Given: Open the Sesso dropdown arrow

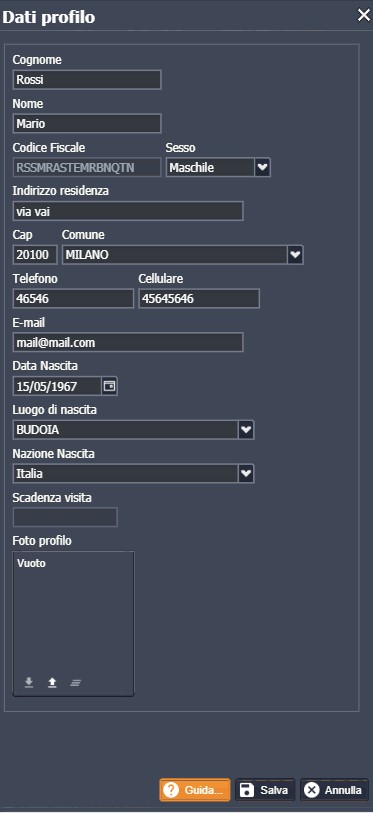Looking at the screenshot, I should [x=263, y=167].
